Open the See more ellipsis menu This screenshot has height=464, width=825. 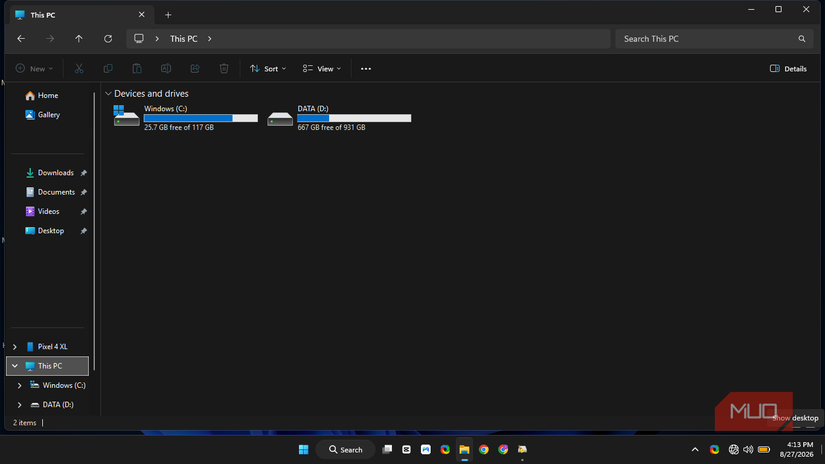click(x=366, y=68)
